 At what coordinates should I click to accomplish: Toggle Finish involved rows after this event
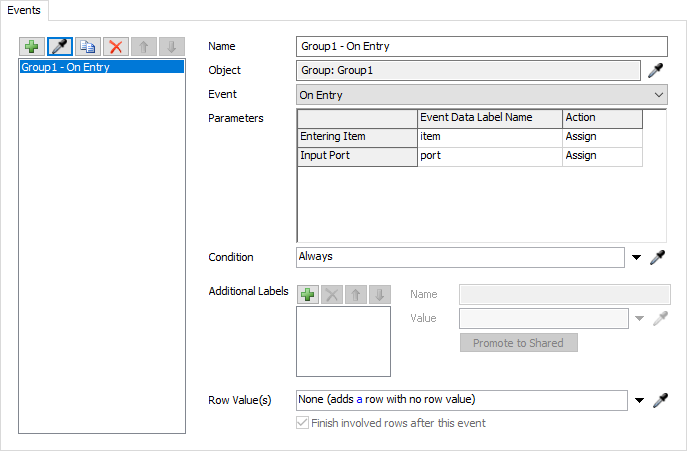pyautogui.click(x=305, y=423)
